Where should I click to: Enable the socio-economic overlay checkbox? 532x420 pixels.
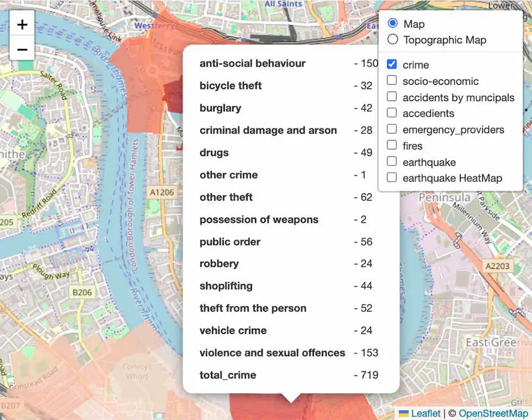pyautogui.click(x=392, y=80)
